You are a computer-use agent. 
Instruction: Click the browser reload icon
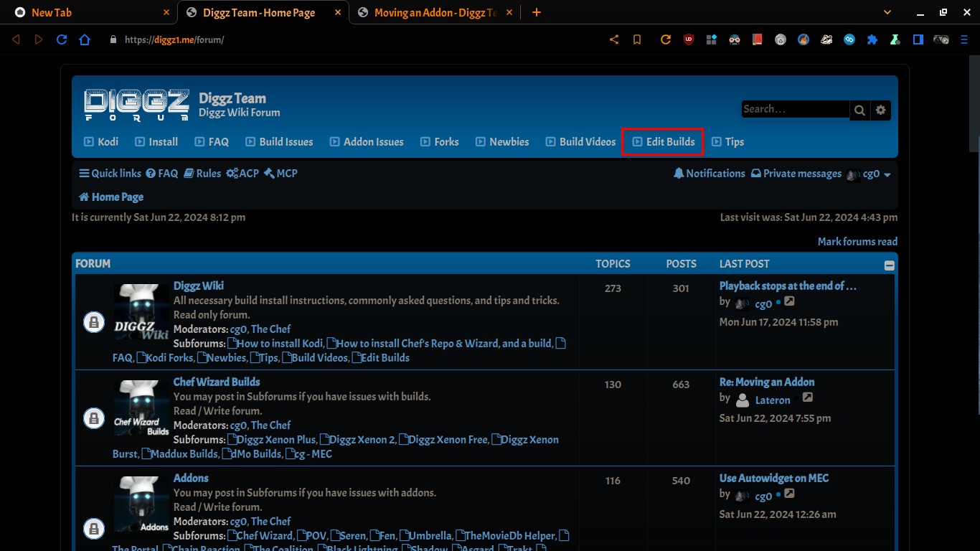(62, 39)
